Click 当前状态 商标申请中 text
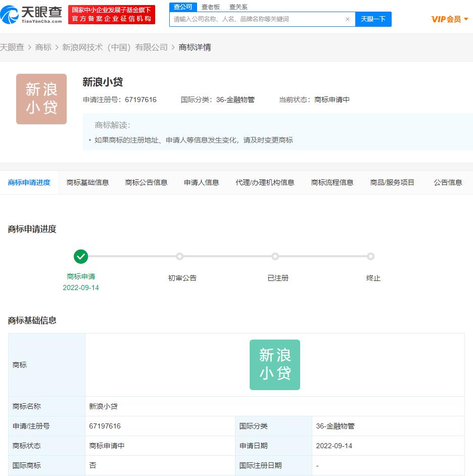This screenshot has height=476, width=473. [314, 100]
